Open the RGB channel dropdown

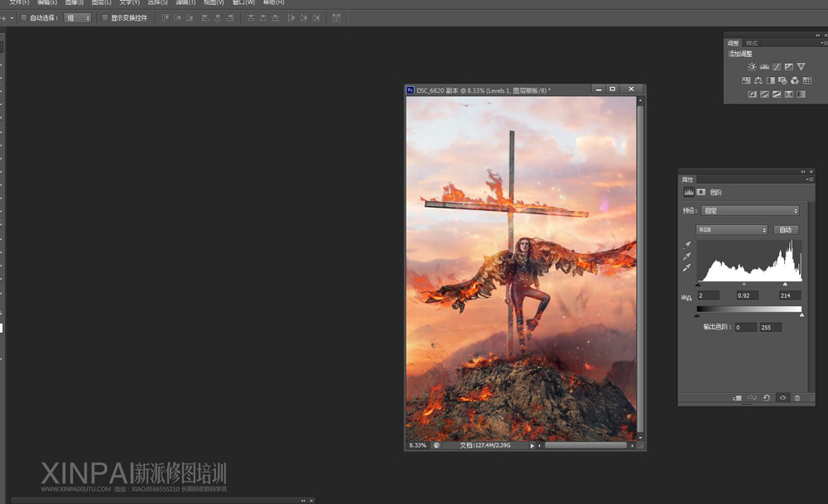click(731, 229)
